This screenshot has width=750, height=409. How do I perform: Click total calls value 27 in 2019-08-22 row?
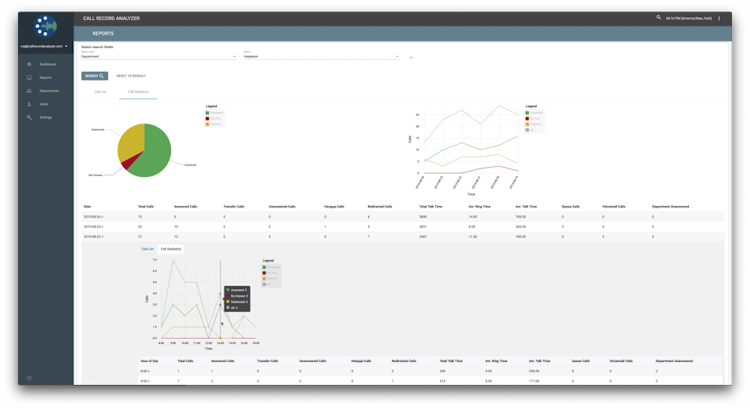coord(140,237)
